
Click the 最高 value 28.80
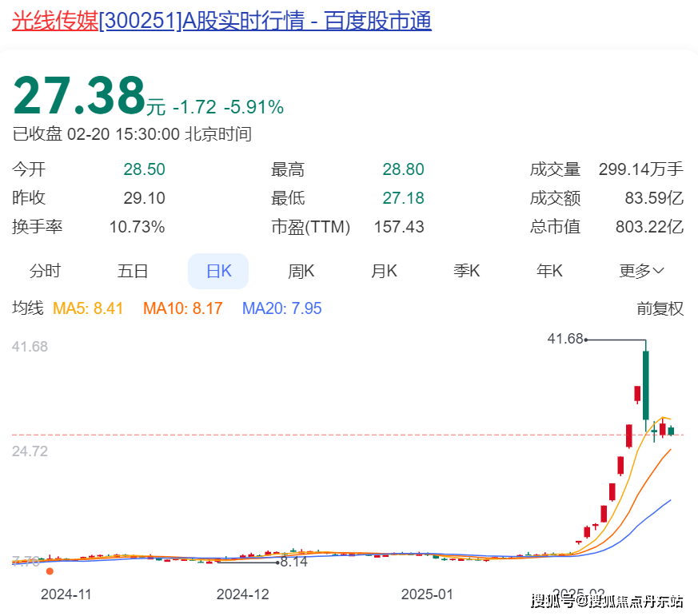[x=403, y=169]
